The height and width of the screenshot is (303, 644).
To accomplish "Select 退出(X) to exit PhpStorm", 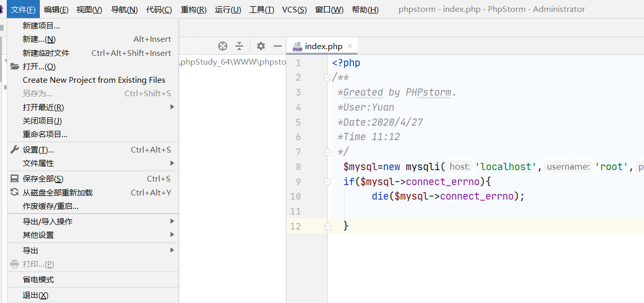I will (93, 295).
